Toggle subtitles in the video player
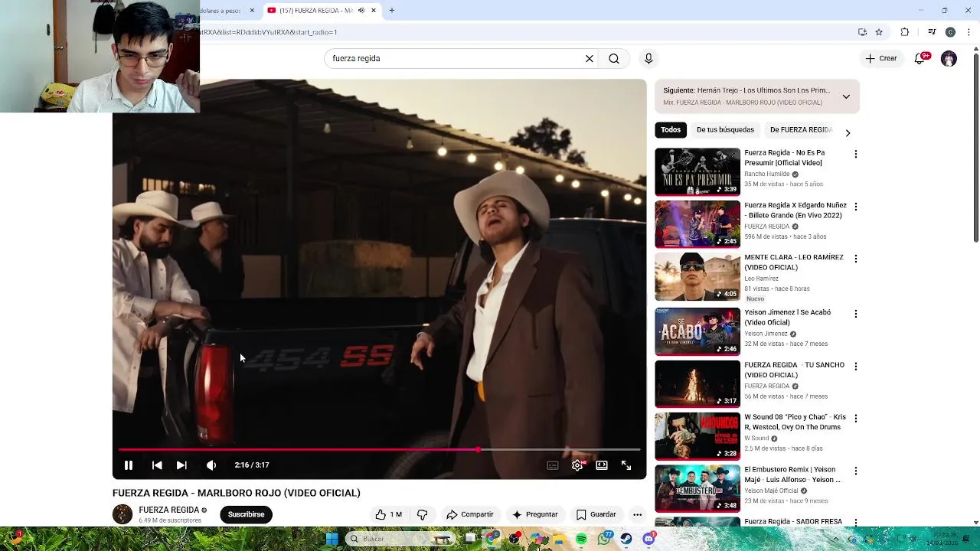Image resolution: width=980 pixels, height=551 pixels. [x=553, y=465]
